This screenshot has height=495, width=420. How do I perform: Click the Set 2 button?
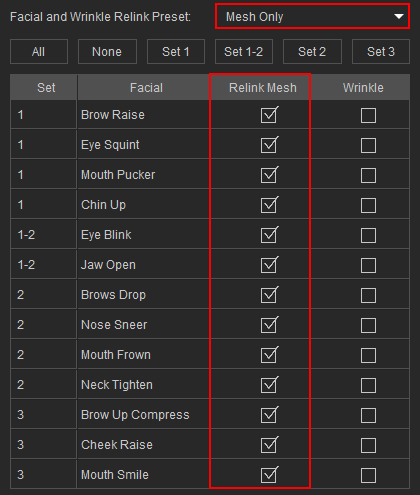312,52
